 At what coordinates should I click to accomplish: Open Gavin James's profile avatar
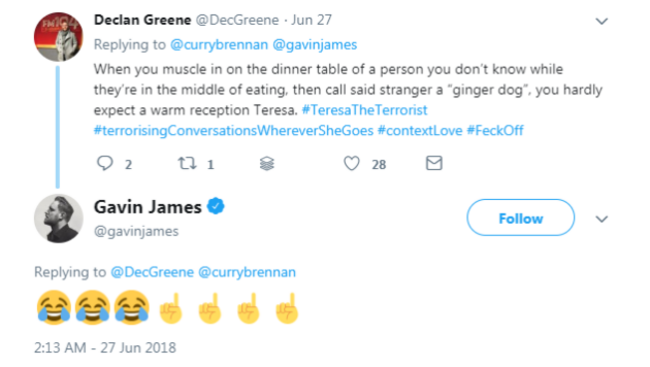58,218
